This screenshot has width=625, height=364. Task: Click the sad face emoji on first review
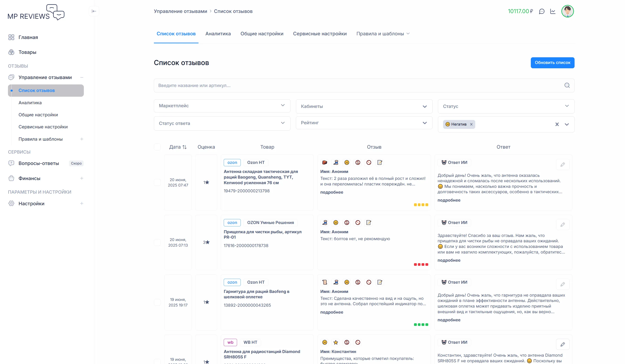pos(347,163)
